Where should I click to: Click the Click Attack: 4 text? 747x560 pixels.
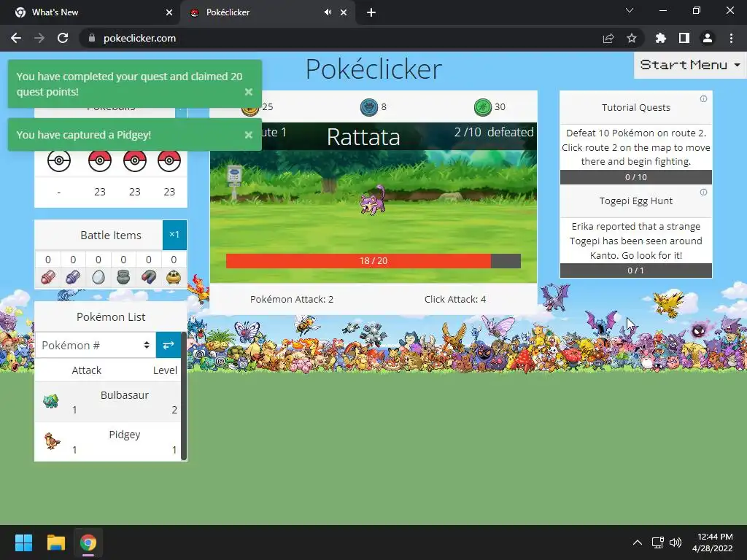[x=455, y=300]
